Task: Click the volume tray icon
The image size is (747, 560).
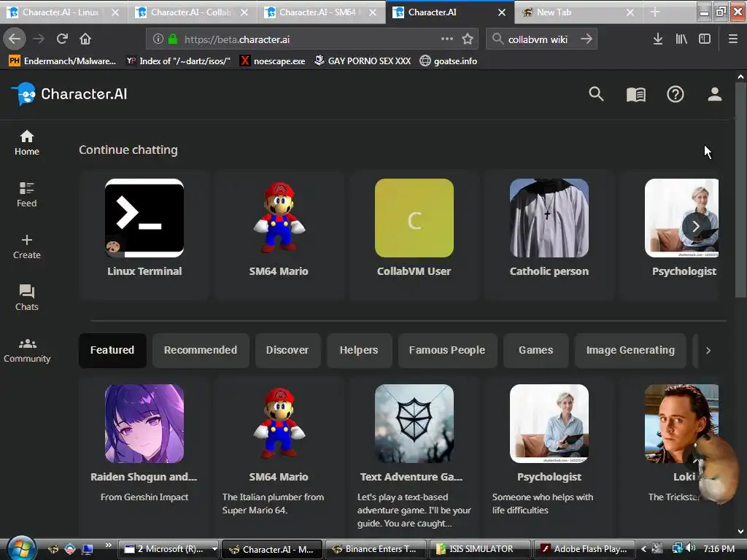Action: pyautogui.click(x=692, y=548)
